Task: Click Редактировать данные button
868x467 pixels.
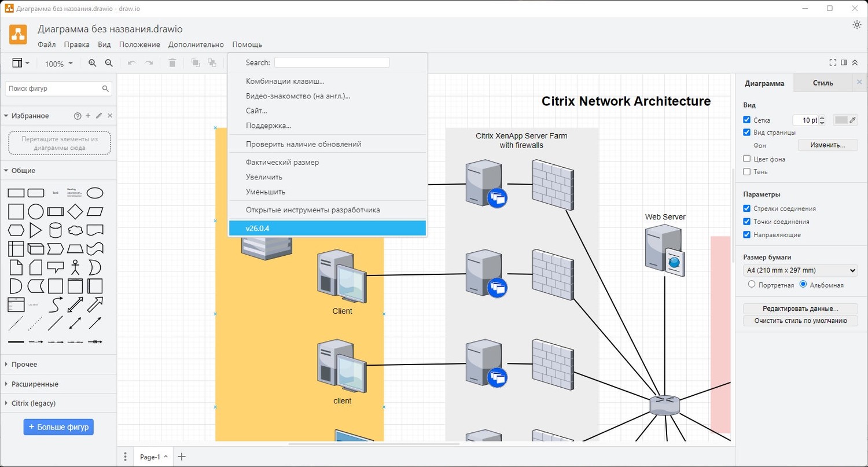Action: pos(800,309)
